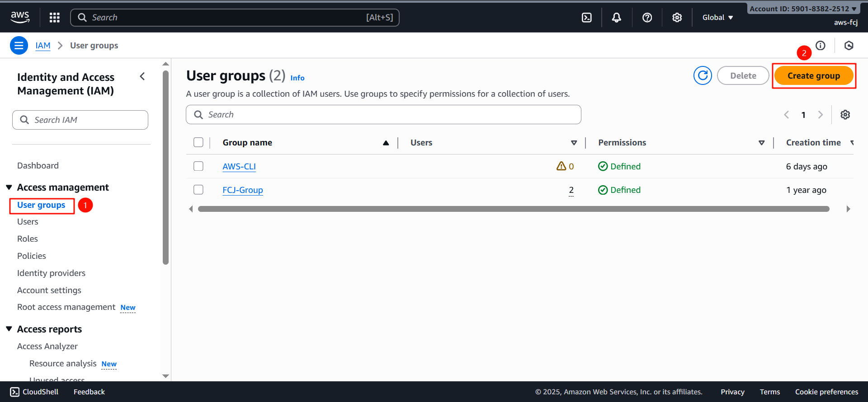Open the Terms link in the footer
Image resolution: width=868 pixels, height=402 pixels.
pyautogui.click(x=770, y=392)
